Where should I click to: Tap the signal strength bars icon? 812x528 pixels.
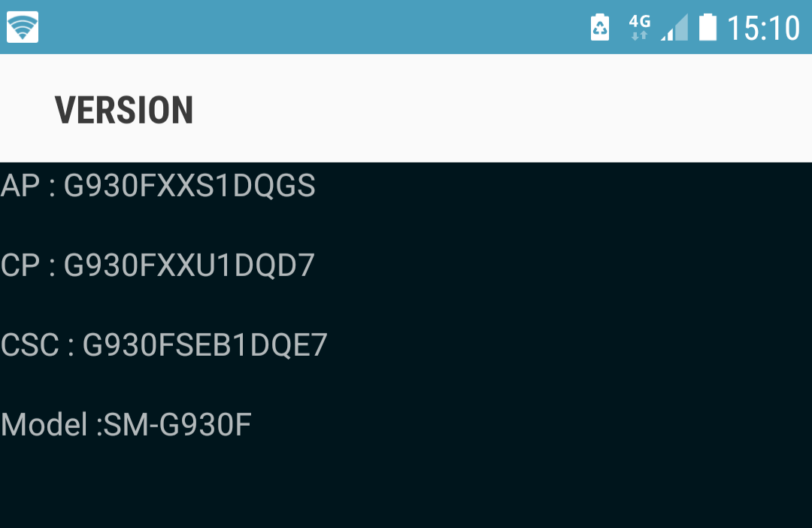click(x=674, y=27)
